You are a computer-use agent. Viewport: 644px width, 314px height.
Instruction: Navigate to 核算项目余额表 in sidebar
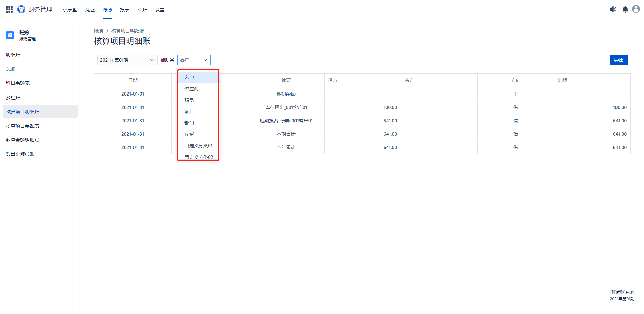tap(22, 126)
